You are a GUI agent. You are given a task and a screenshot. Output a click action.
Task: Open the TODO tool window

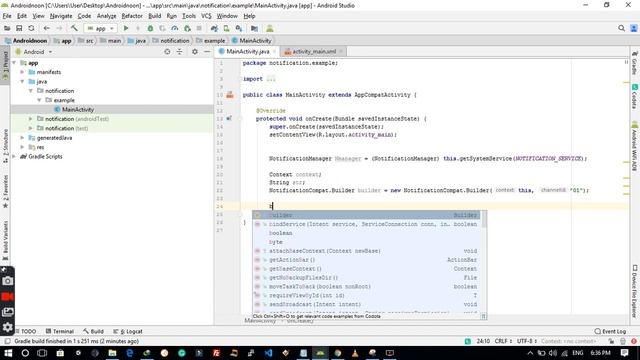(25, 331)
